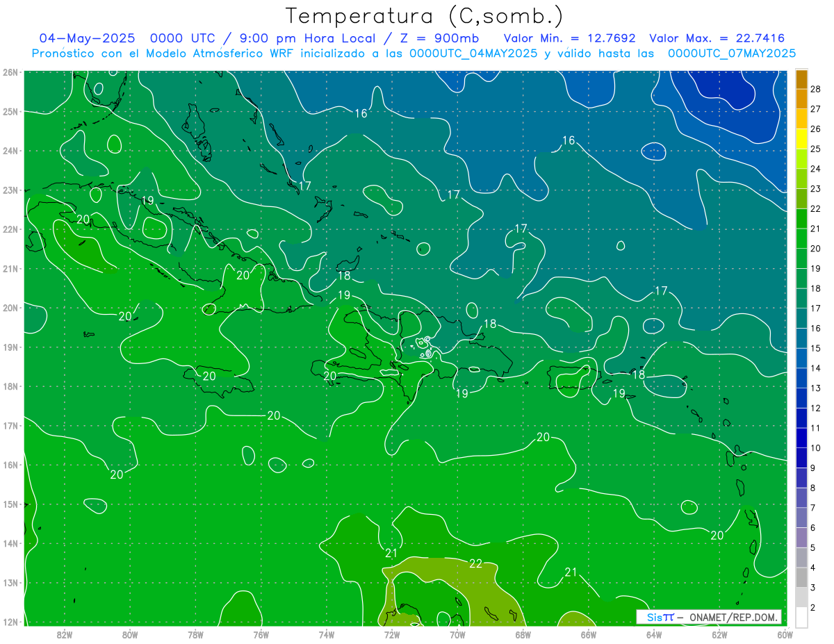Screen dimensions: 834x644
Task: Click Valor Max. = 22.7416 text
Action: [717, 38]
